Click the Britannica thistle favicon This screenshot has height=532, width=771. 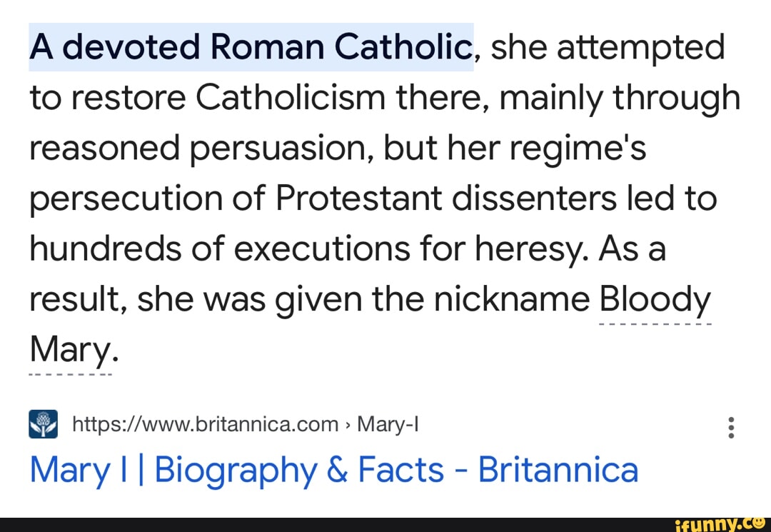pos(43,424)
